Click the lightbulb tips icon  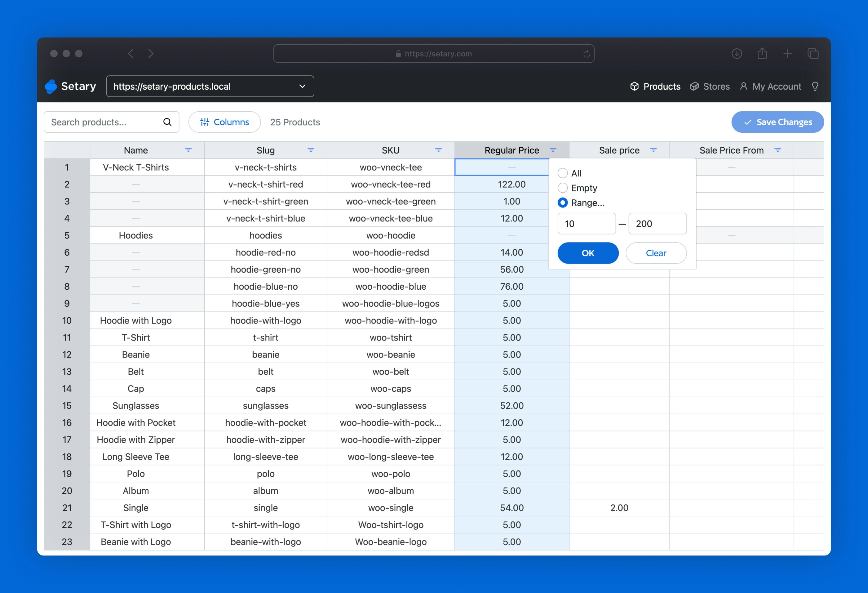(815, 86)
